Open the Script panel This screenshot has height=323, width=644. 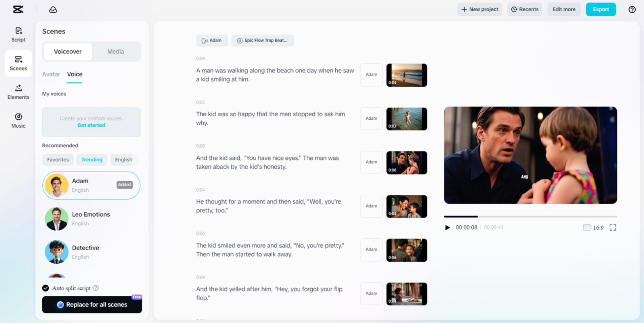(18, 34)
